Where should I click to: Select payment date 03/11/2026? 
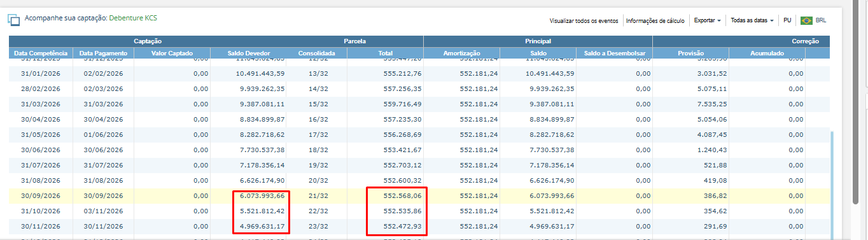click(103, 211)
